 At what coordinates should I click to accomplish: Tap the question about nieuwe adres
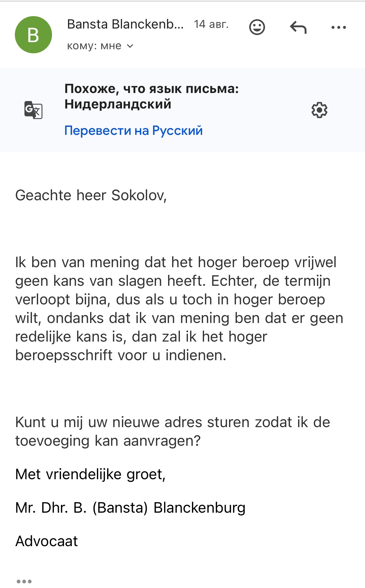tap(172, 431)
